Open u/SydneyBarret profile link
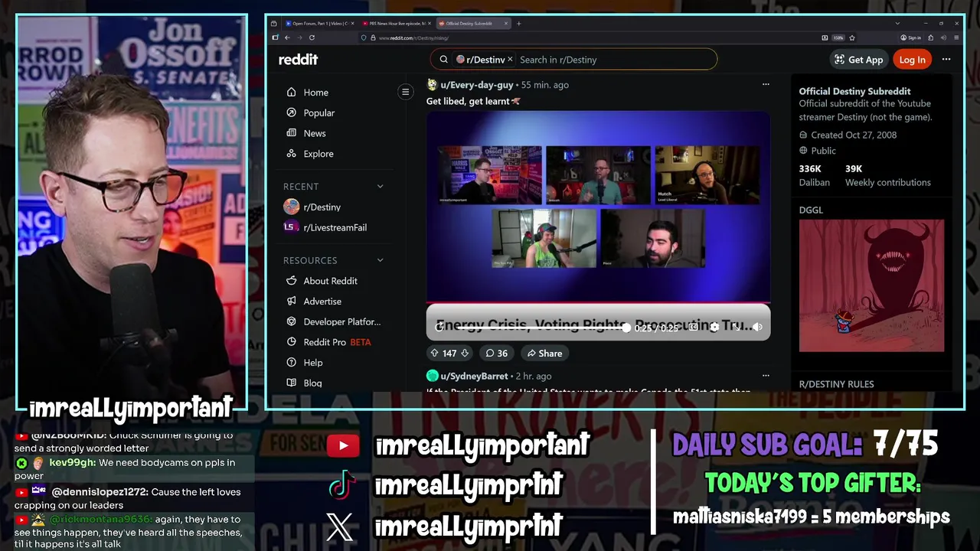Screen dimensions: 980x551 [474, 377]
